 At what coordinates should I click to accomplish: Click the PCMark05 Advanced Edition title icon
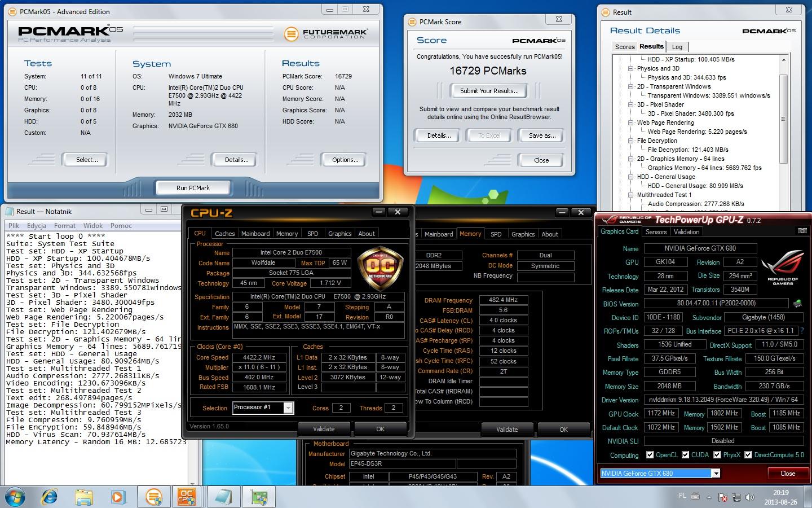coord(13,11)
